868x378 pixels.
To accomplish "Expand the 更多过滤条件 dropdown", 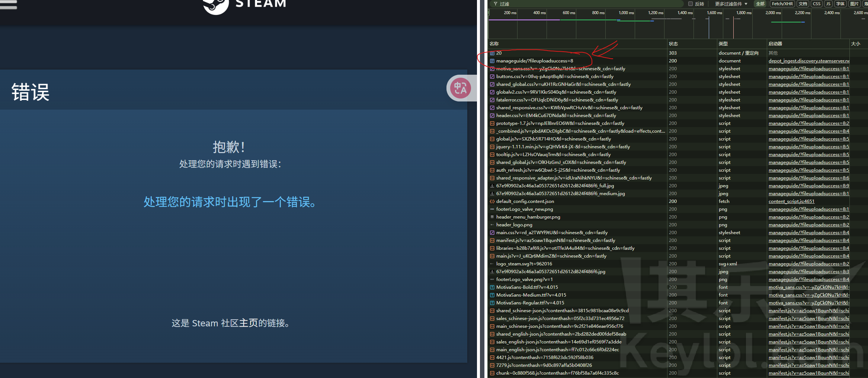I will [x=731, y=4].
